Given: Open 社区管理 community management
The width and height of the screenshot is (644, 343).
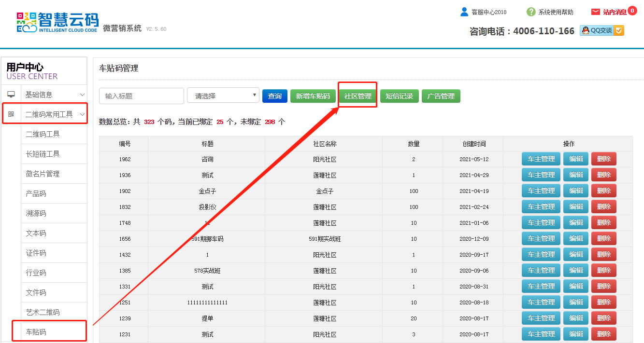Looking at the screenshot, I should [x=358, y=96].
